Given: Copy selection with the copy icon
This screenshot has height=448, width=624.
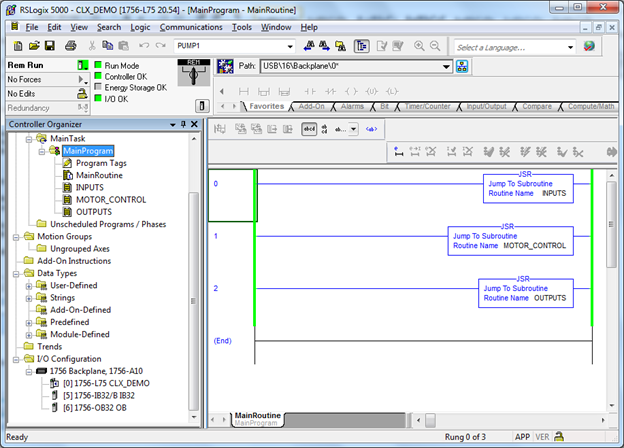Looking at the screenshot, I should click(107, 46).
